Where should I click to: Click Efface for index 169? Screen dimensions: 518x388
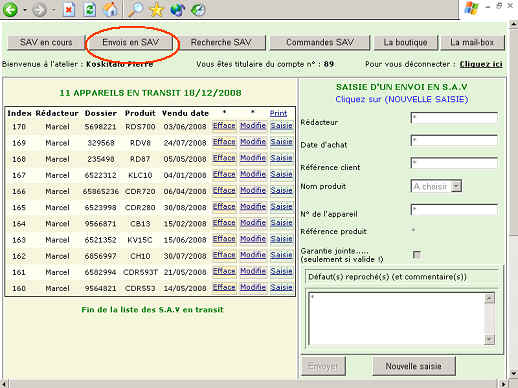[x=224, y=142]
